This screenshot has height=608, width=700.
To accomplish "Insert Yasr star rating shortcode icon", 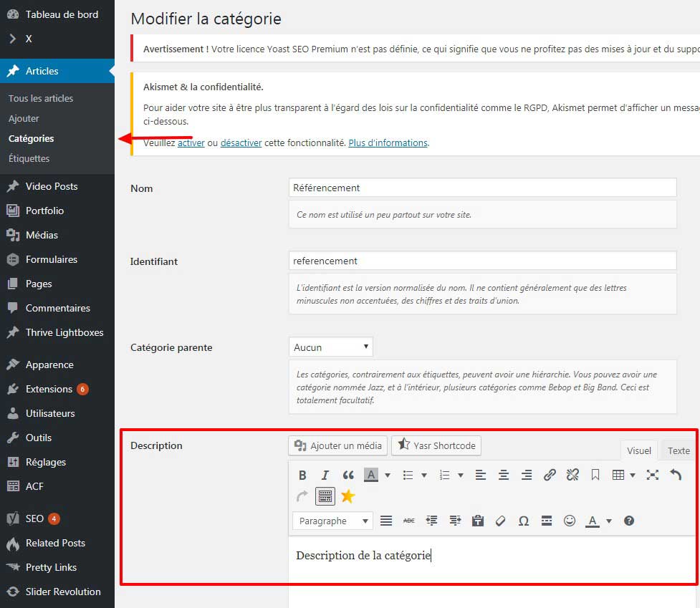I will click(x=348, y=496).
